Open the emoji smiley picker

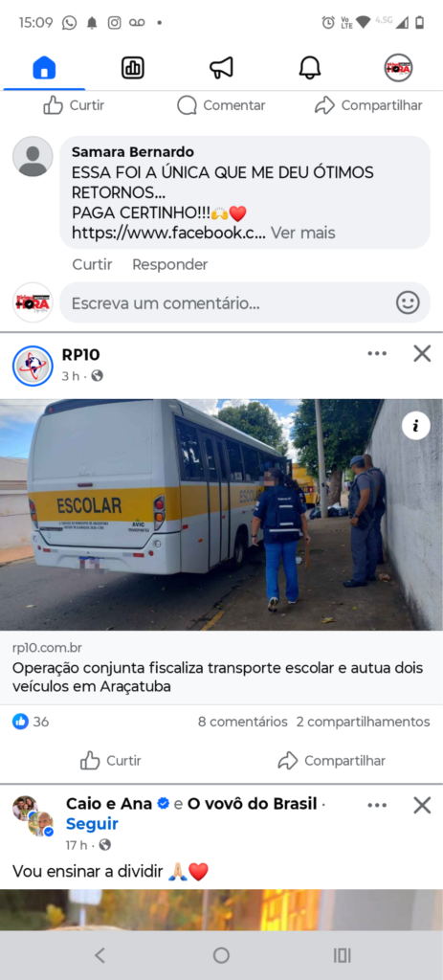[x=408, y=303]
